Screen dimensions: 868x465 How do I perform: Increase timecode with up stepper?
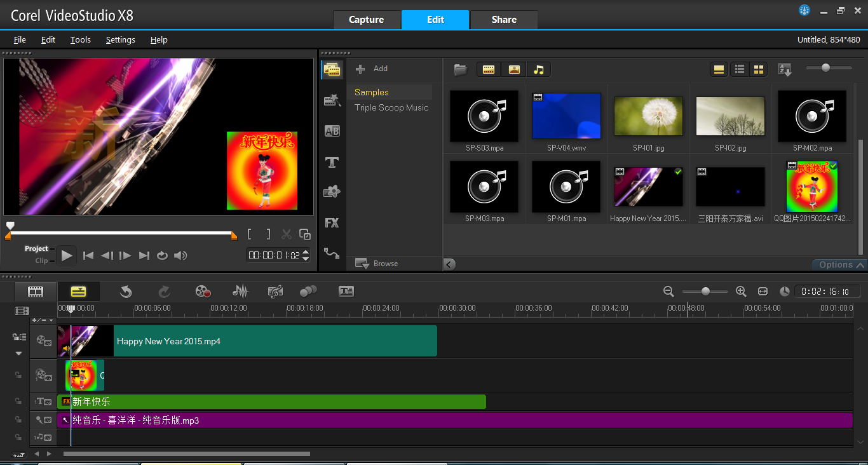click(306, 252)
